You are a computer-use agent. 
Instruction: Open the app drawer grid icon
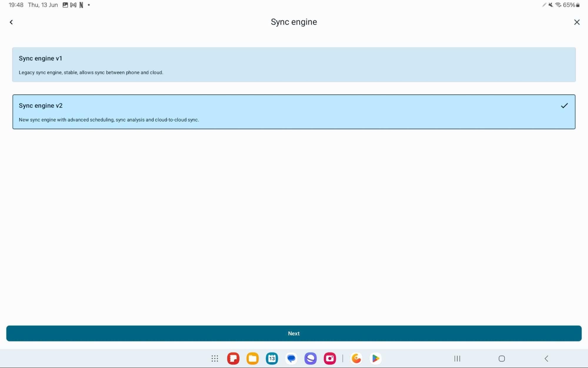215,358
